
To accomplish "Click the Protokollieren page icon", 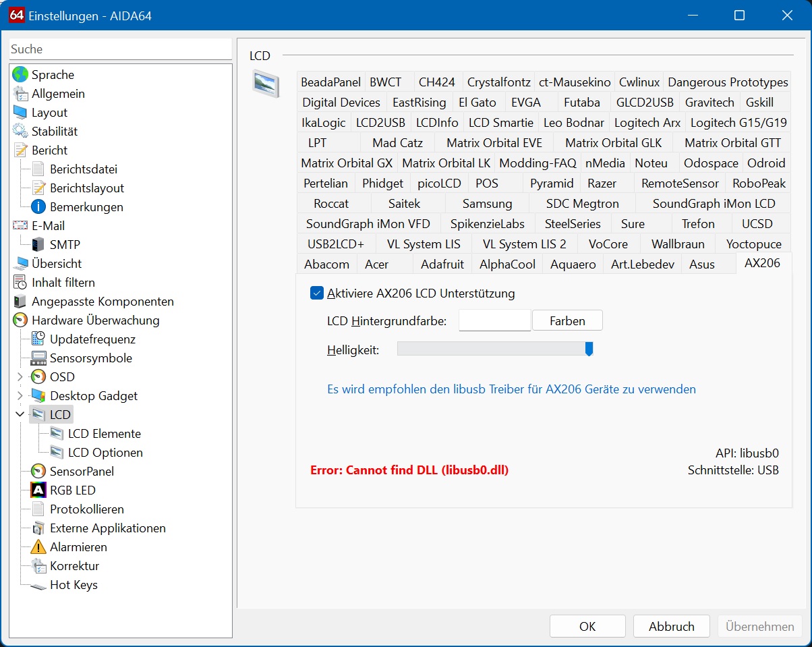I will point(39,509).
